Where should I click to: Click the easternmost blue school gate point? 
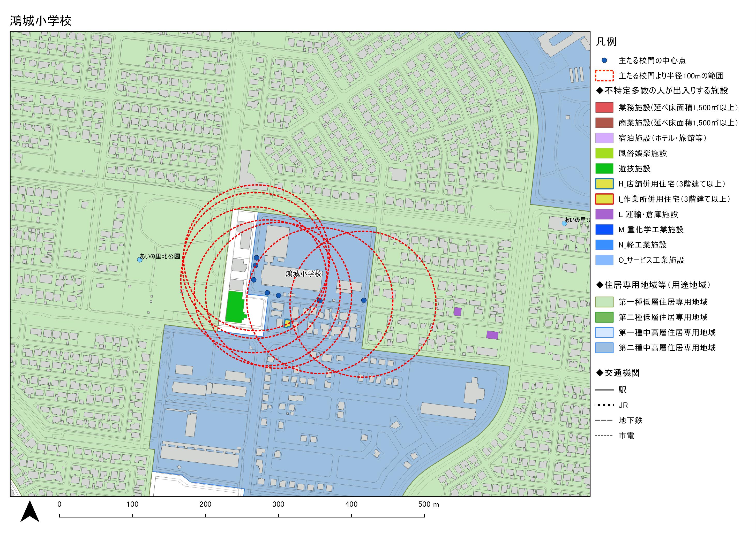[364, 300]
